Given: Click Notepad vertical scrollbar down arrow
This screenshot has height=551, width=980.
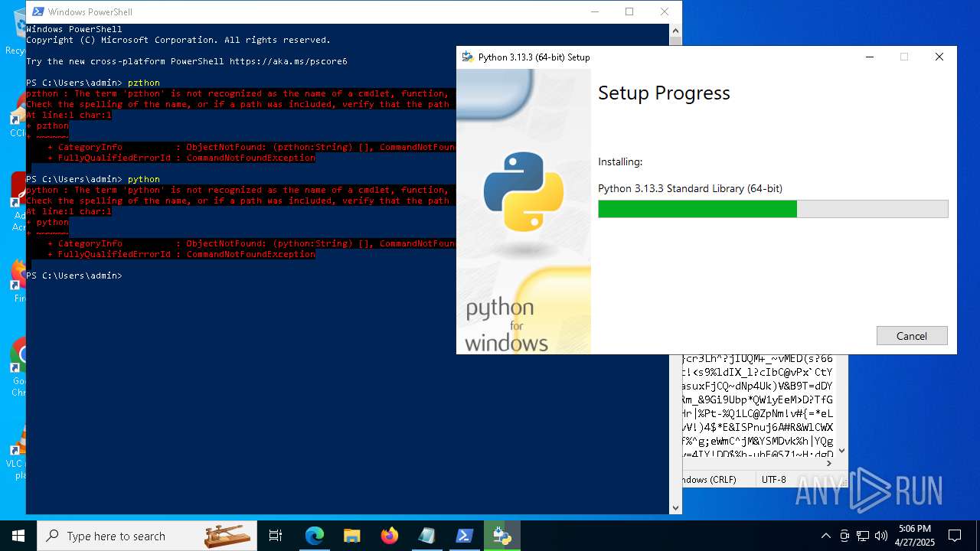Looking at the screenshot, I should pos(842,452).
